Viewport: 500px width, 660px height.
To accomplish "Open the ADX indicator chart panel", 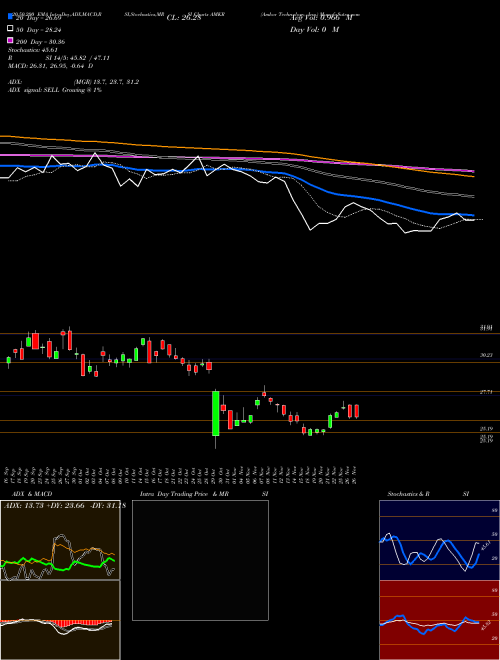I will tap(60, 540).
